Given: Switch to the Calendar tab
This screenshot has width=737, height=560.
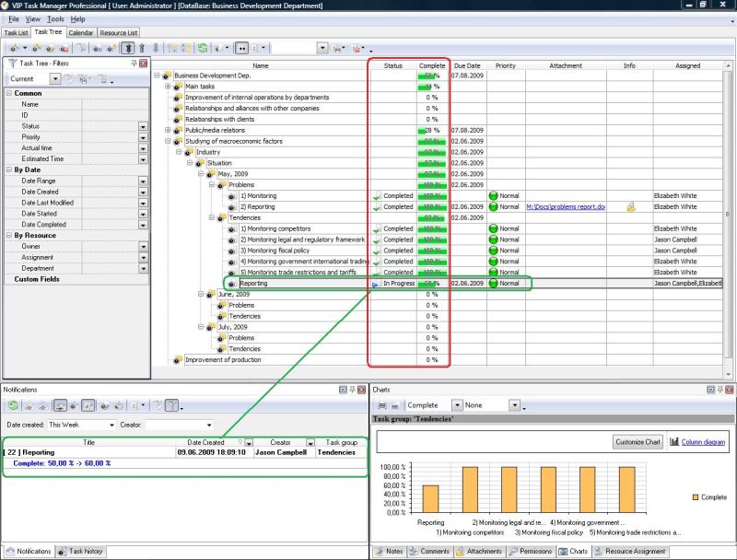Looking at the screenshot, I should 81,33.
